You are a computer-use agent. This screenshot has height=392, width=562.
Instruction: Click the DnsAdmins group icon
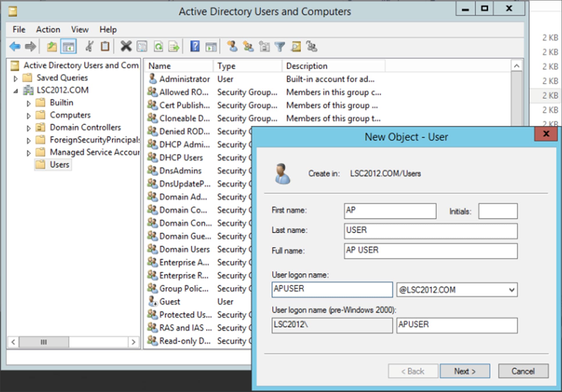tap(152, 170)
